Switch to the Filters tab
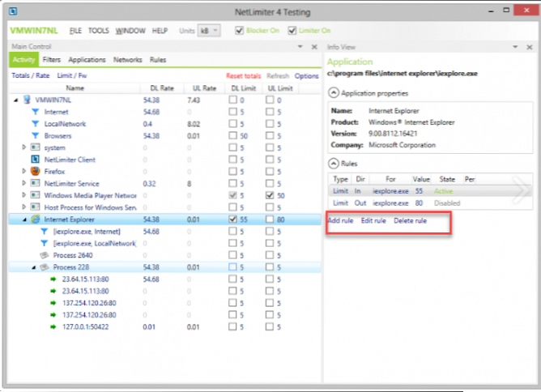This screenshot has width=541, height=392. pyautogui.click(x=51, y=60)
